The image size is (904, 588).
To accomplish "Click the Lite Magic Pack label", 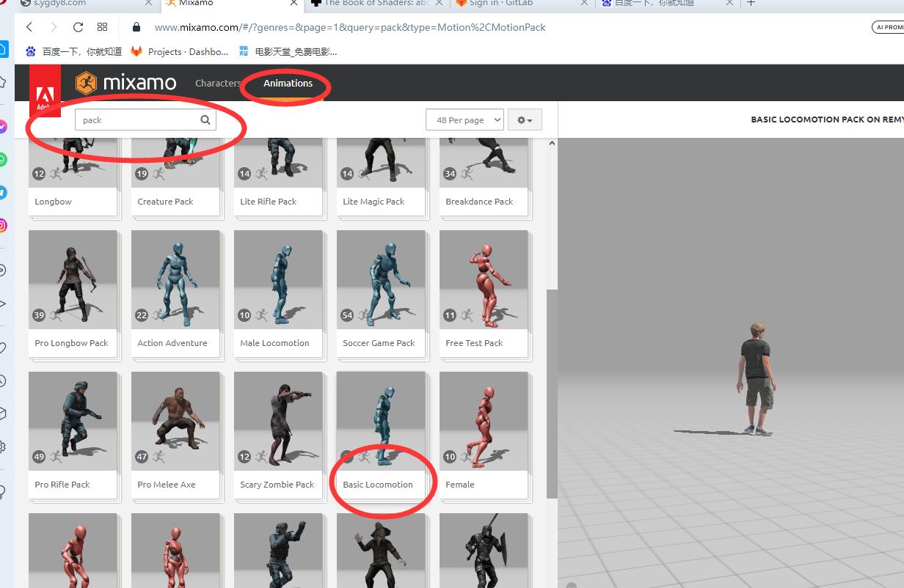I will tap(373, 202).
